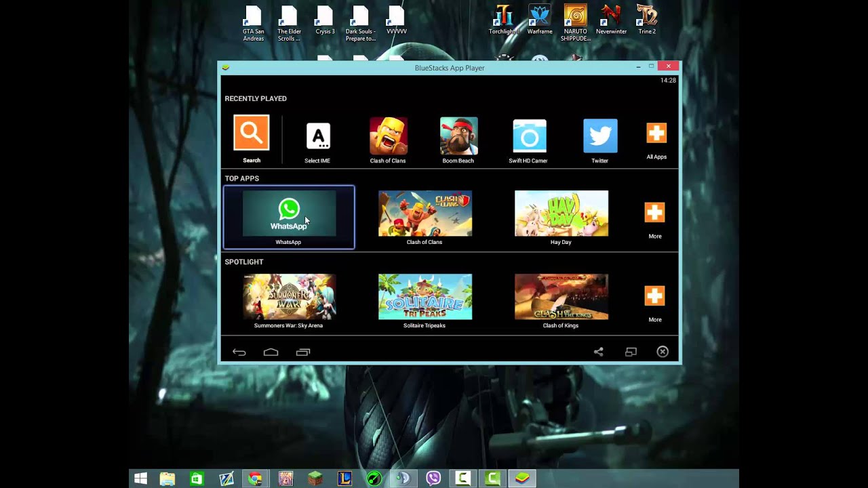Click the BlueStacks share icon

tap(599, 352)
